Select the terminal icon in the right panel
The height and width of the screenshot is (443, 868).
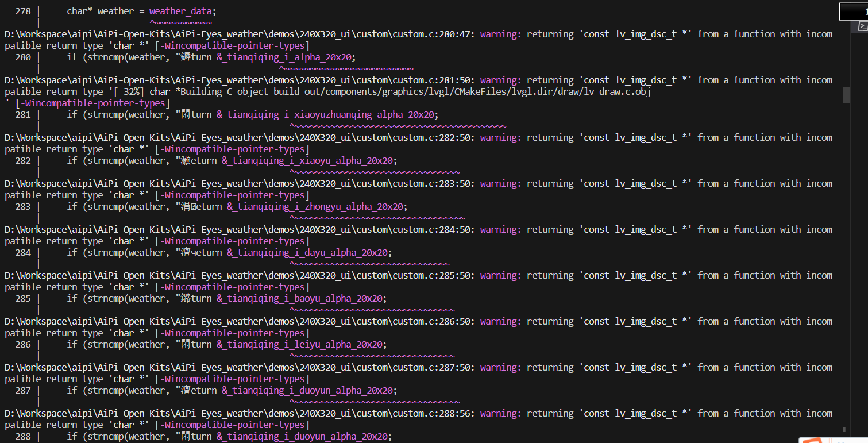(863, 26)
